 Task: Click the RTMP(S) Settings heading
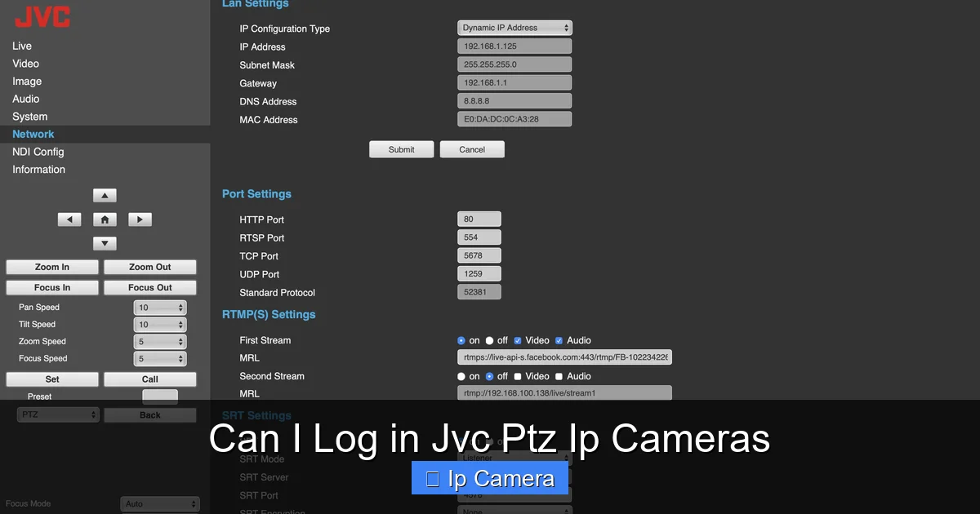coord(269,314)
